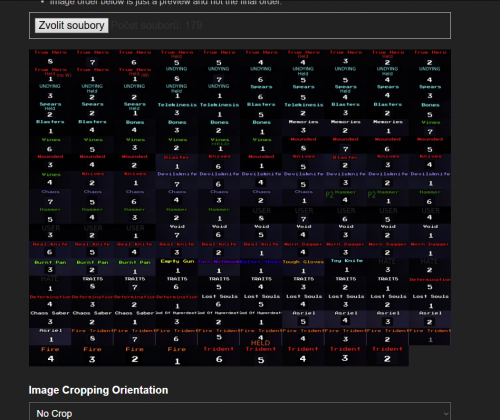Select the HATE 3 thumbnail
The height and width of the screenshot is (420, 500).
click(388, 267)
